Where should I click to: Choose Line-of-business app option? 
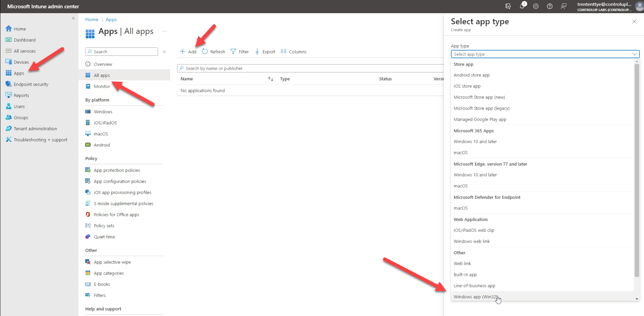tap(474, 286)
